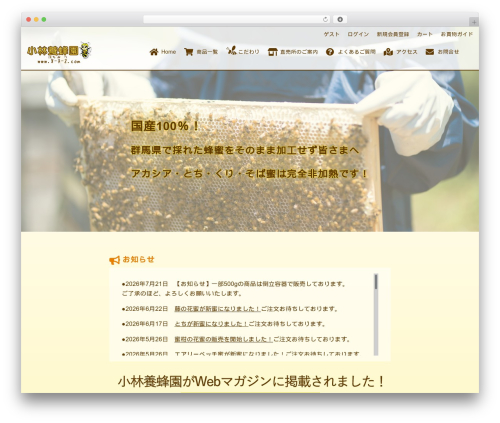Click the お知らせ section heading

(138, 259)
